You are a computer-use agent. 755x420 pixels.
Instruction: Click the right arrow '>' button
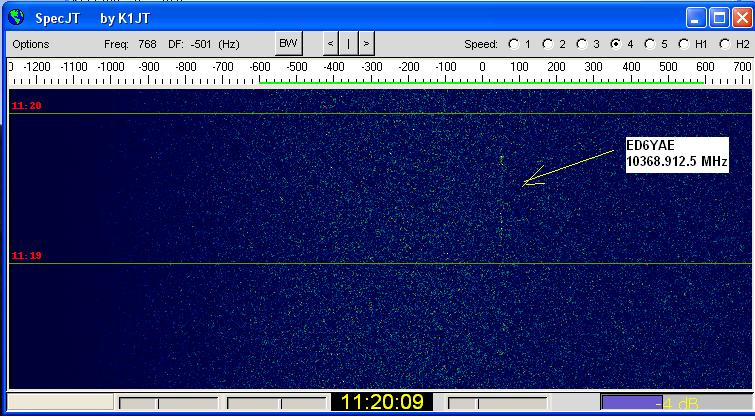pos(367,43)
